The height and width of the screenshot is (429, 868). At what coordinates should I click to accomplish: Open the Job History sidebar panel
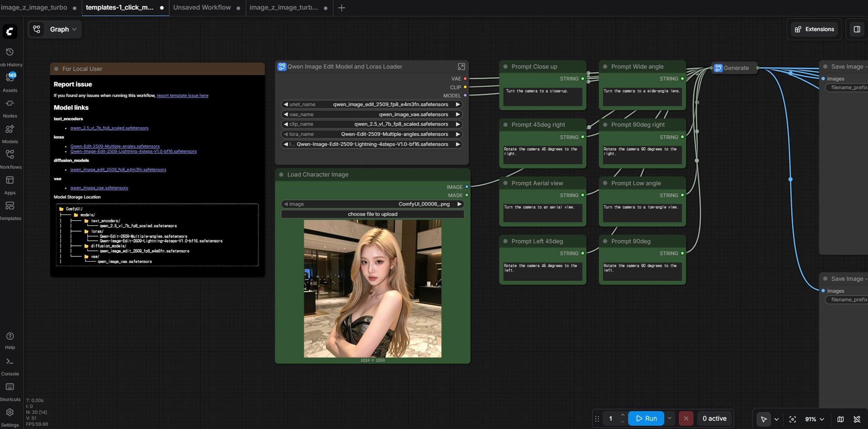[9, 52]
